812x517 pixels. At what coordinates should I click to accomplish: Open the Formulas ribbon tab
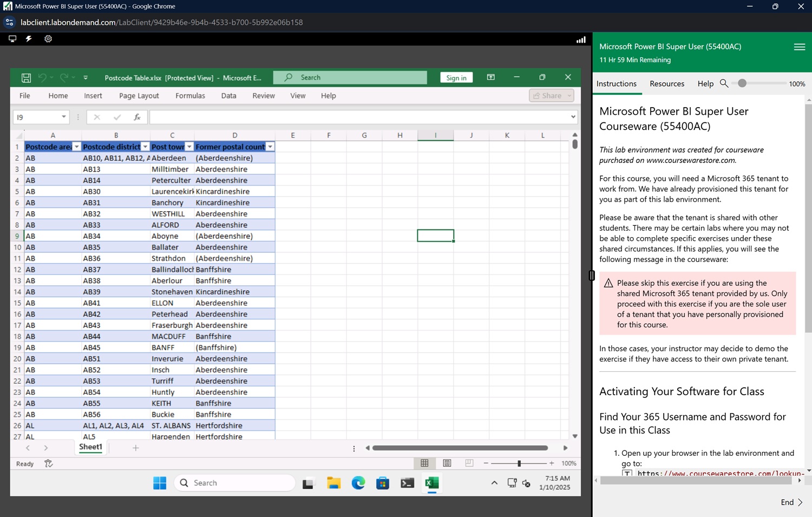click(x=190, y=95)
